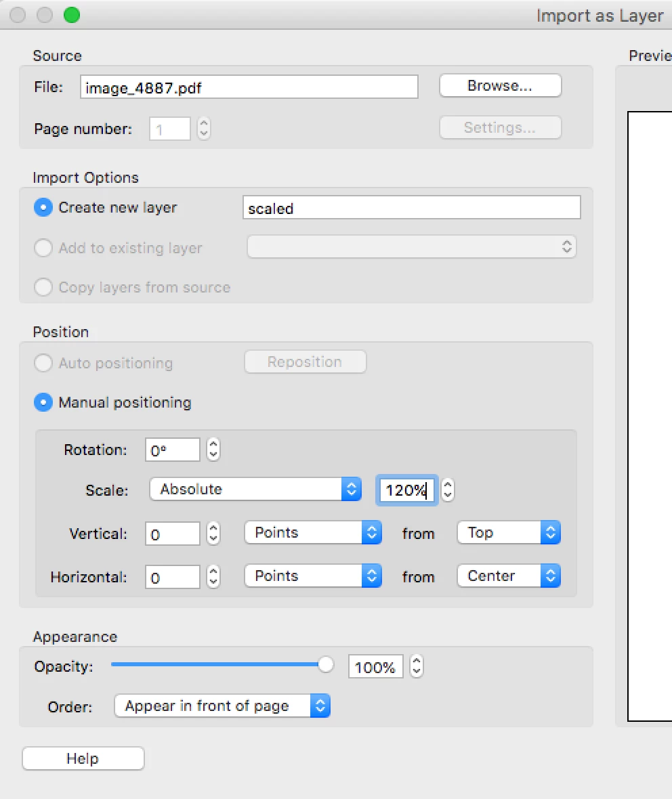Click the Vertical offset stepper arrows

(x=213, y=534)
